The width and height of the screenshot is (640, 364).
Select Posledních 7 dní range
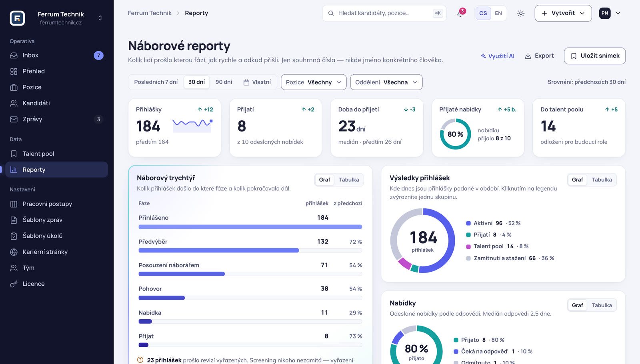156,82
